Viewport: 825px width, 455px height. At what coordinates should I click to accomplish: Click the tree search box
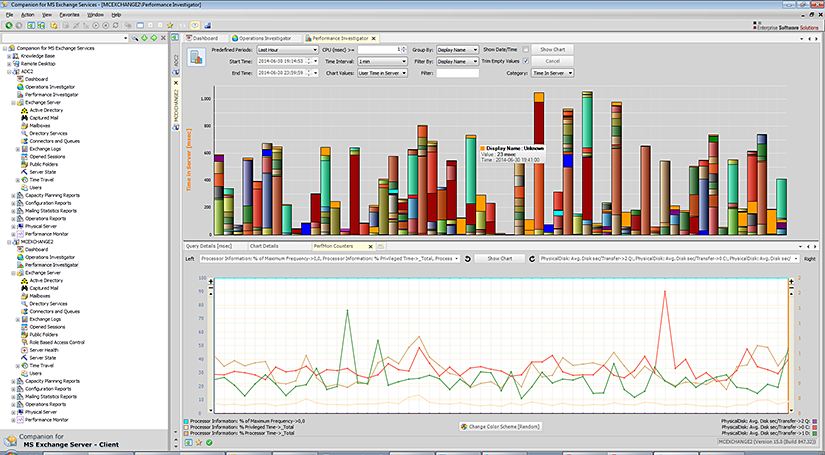[x=65, y=38]
